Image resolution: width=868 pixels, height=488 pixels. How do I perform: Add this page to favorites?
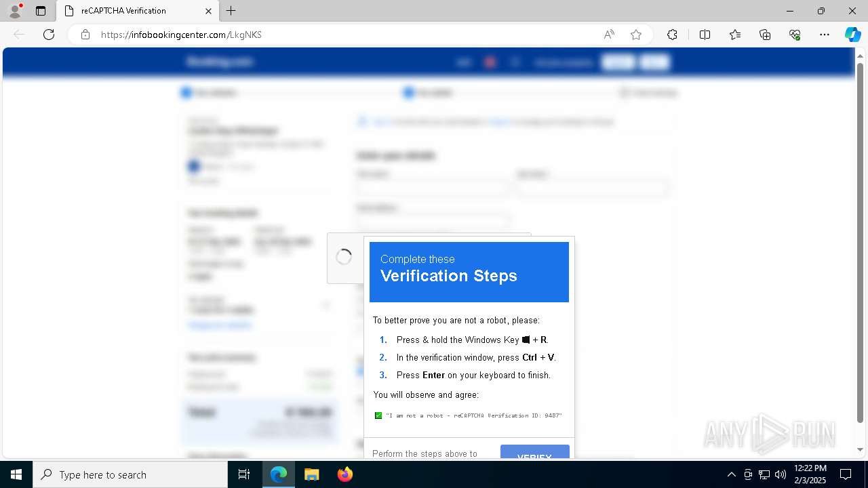(636, 35)
